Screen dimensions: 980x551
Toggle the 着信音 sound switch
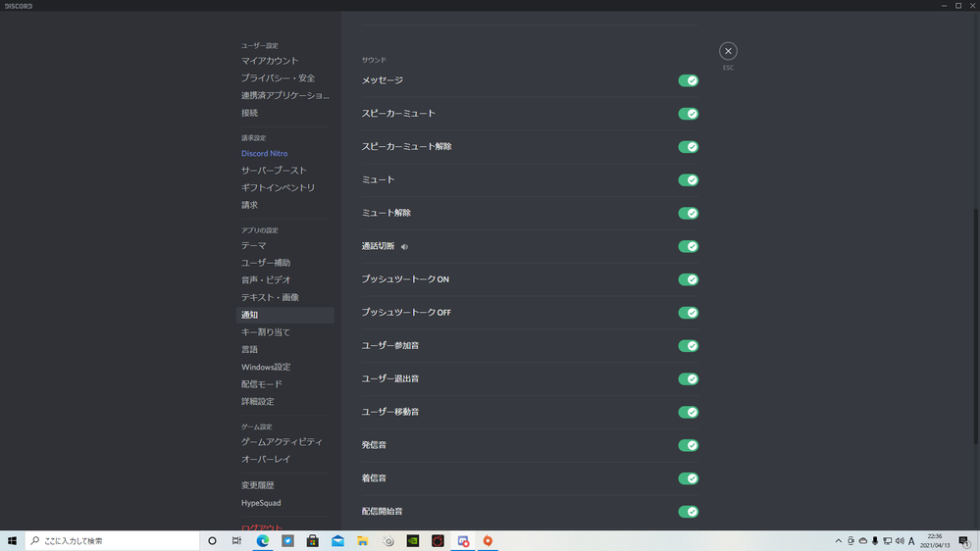pyautogui.click(x=688, y=477)
